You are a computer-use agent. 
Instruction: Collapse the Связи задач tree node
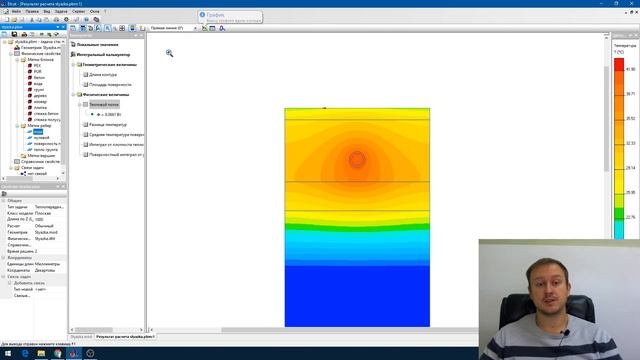pyautogui.click(x=11, y=168)
